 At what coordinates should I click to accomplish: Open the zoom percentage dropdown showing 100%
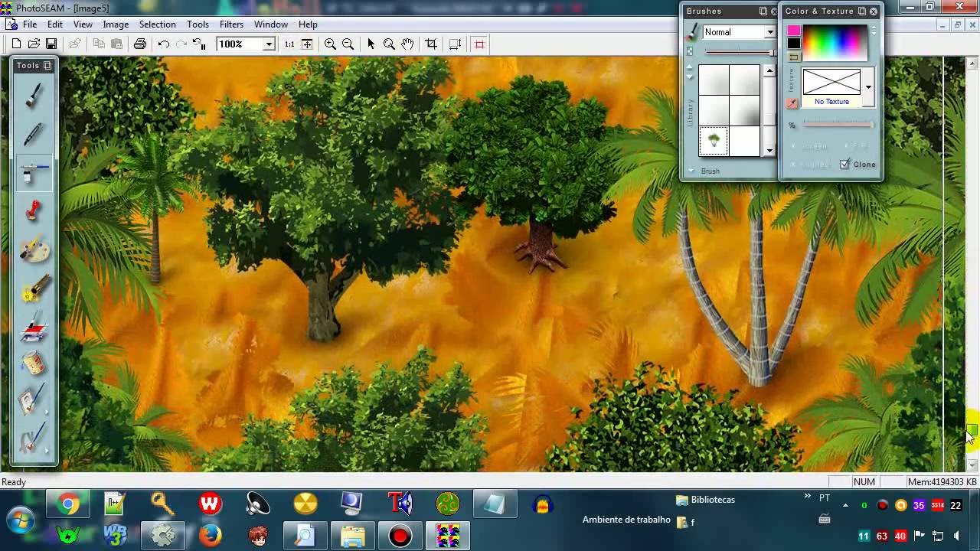[x=269, y=44]
